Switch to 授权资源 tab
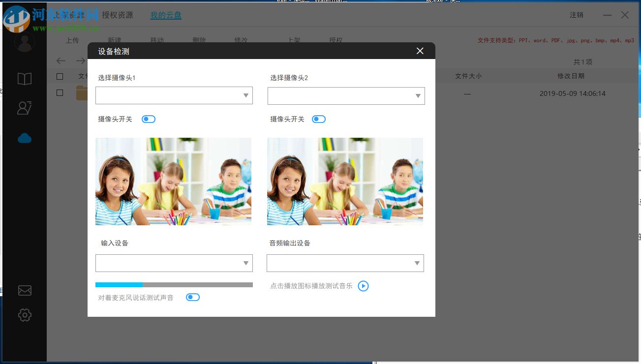 (118, 15)
